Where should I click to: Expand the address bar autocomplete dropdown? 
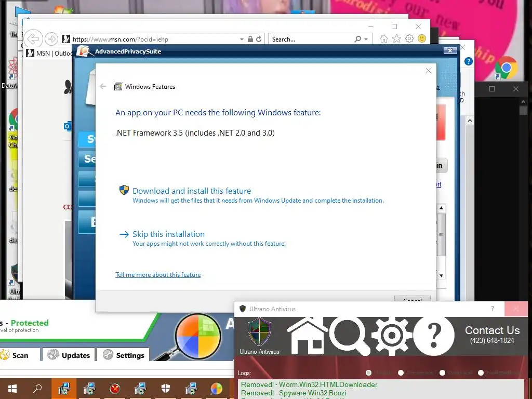[242, 39]
